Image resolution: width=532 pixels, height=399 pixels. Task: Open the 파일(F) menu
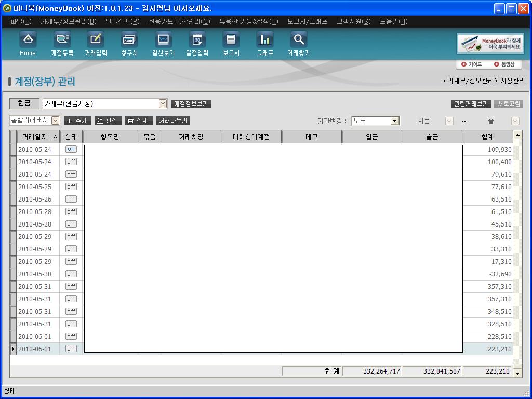point(21,21)
